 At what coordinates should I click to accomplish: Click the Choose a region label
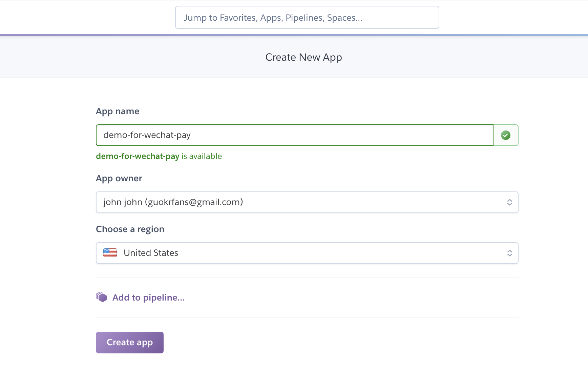pyautogui.click(x=130, y=229)
